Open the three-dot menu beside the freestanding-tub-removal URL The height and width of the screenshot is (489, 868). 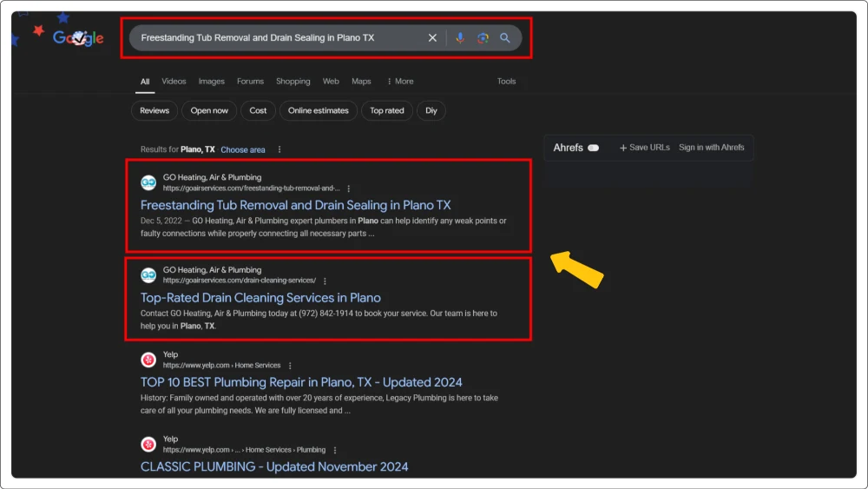pyautogui.click(x=349, y=188)
